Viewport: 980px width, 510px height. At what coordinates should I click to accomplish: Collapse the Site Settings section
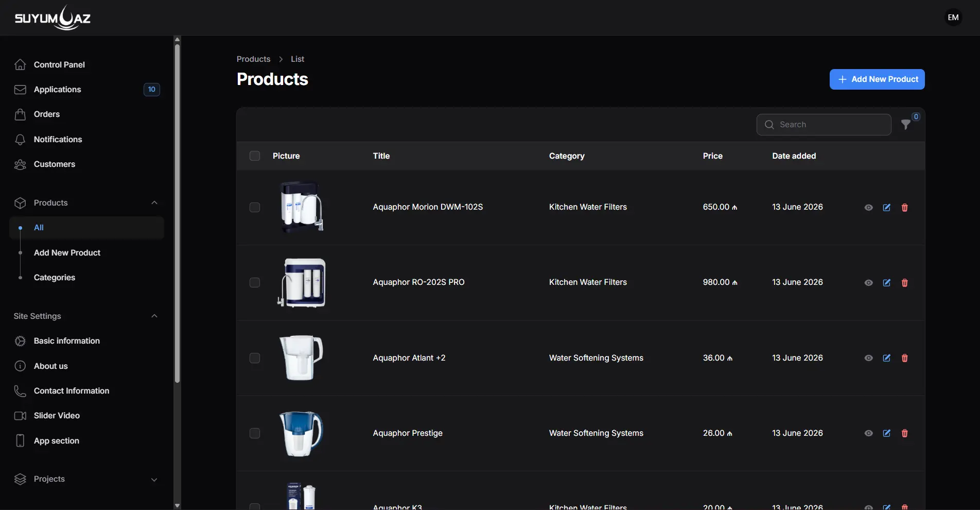(x=154, y=316)
